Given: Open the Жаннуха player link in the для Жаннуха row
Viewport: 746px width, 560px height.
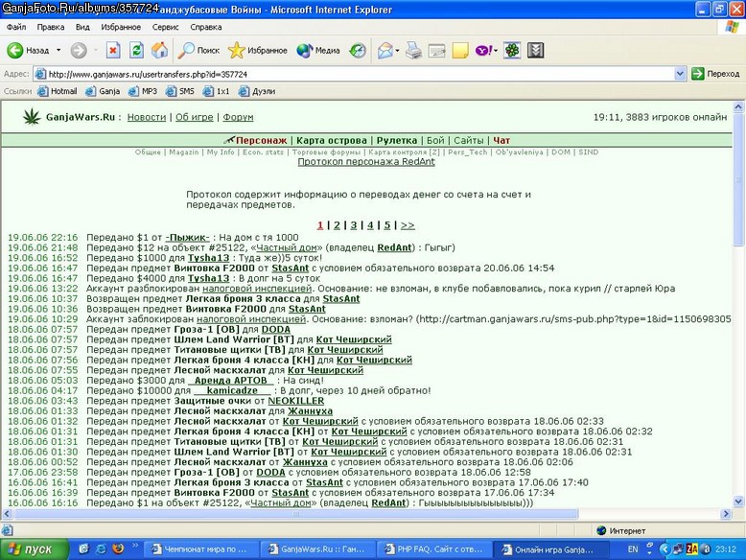Looking at the screenshot, I should (x=311, y=411).
